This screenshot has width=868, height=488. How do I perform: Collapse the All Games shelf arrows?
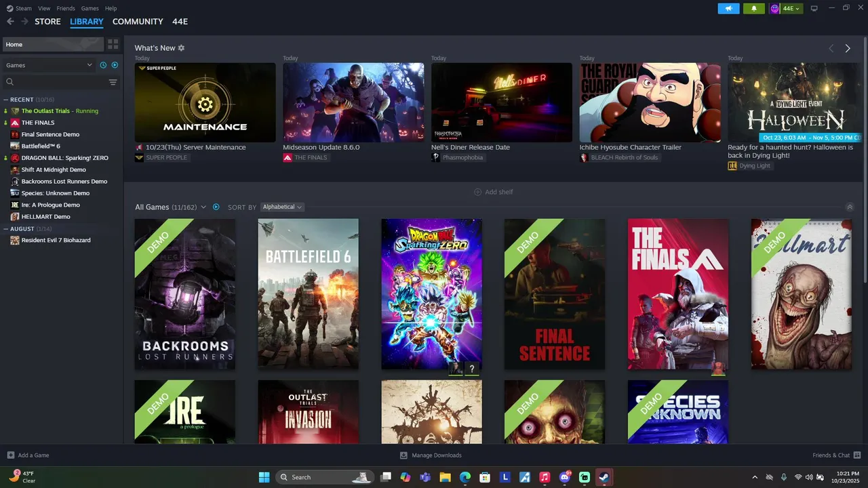(850, 207)
